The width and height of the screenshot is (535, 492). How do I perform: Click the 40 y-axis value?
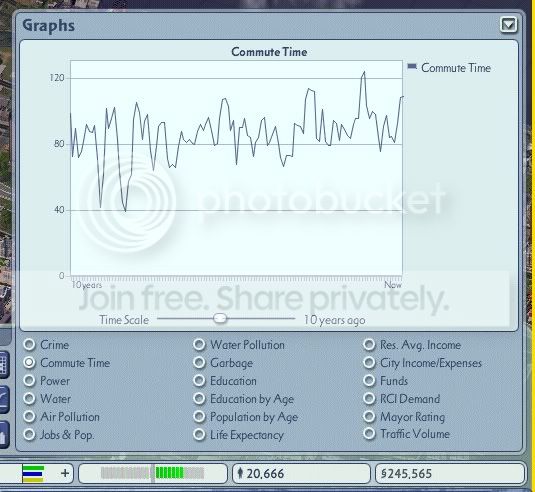point(59,209)
